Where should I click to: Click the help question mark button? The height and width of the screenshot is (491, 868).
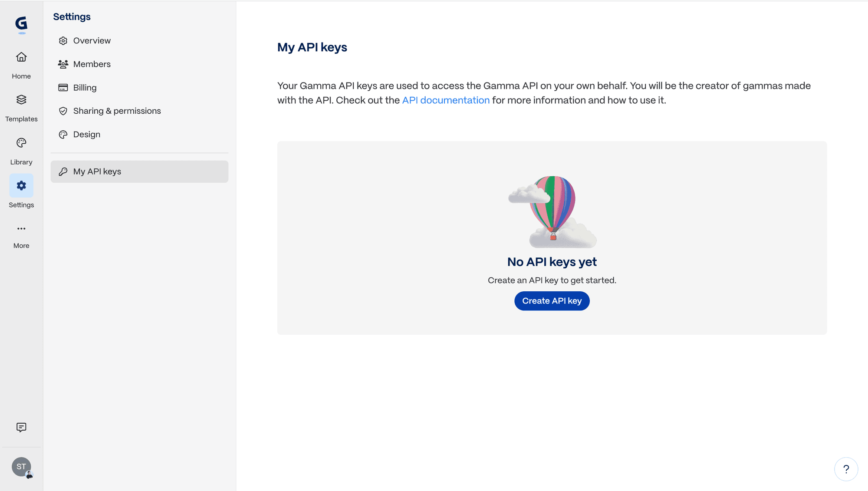coord(846,469)
